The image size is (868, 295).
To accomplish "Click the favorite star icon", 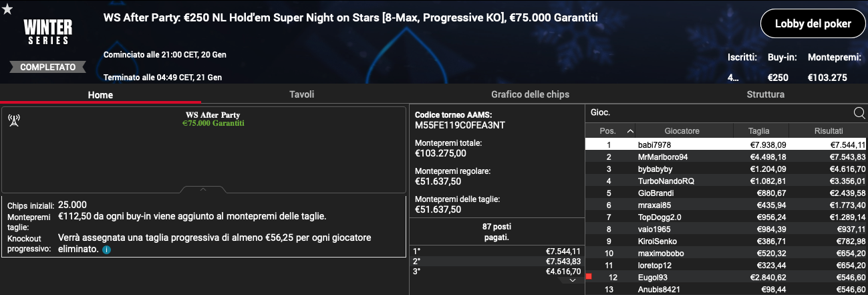I will 7,9.
